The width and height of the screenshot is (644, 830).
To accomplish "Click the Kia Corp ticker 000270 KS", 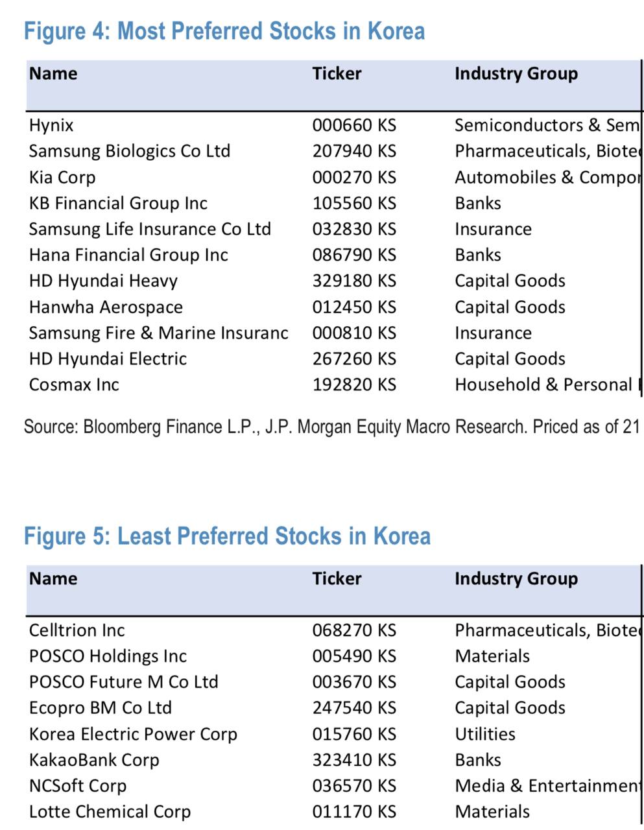I will click(354, 177).
